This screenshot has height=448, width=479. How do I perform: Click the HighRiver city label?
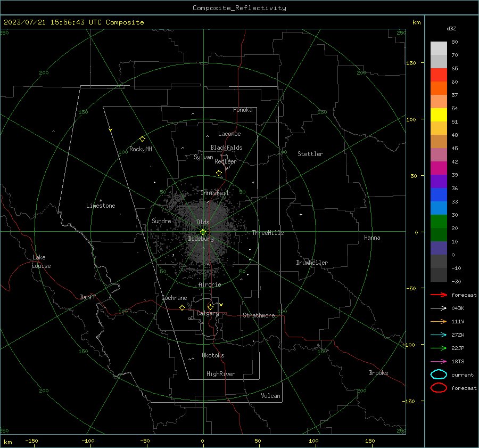tap(221, 374)
